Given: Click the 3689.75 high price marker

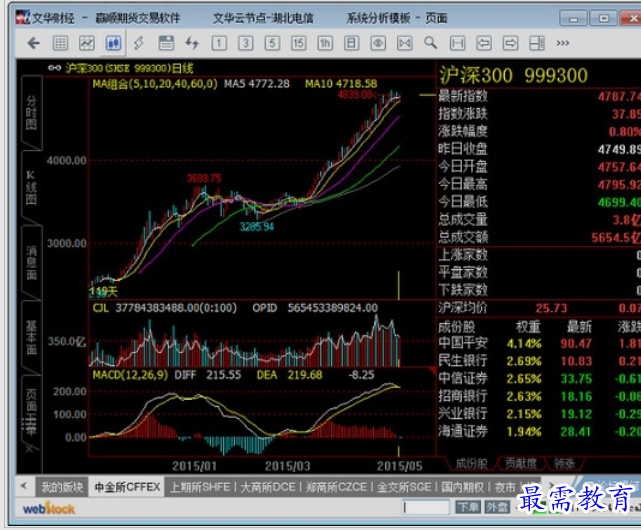Looking at the screenshot, I should click(204, 178).
